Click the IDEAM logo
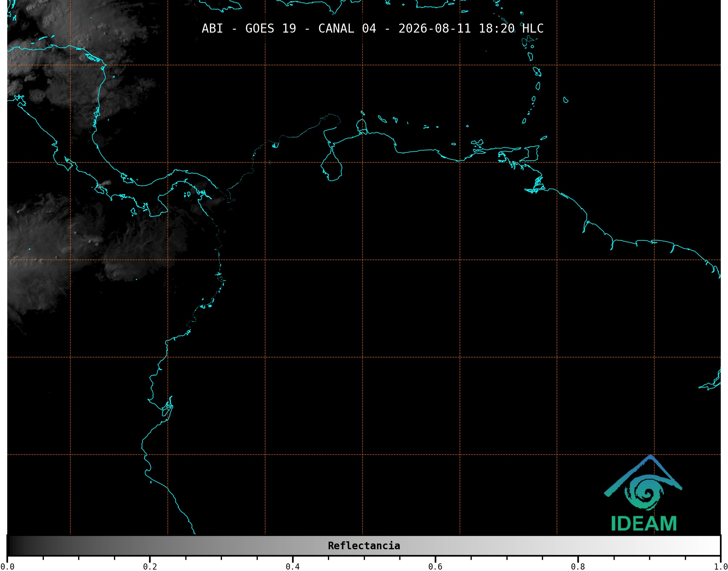The image size is (728, 571). click(643, 493)
